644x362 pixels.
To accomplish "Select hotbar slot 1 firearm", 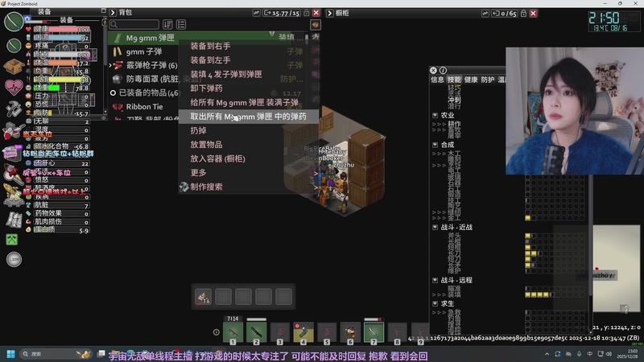I will 233,332.
